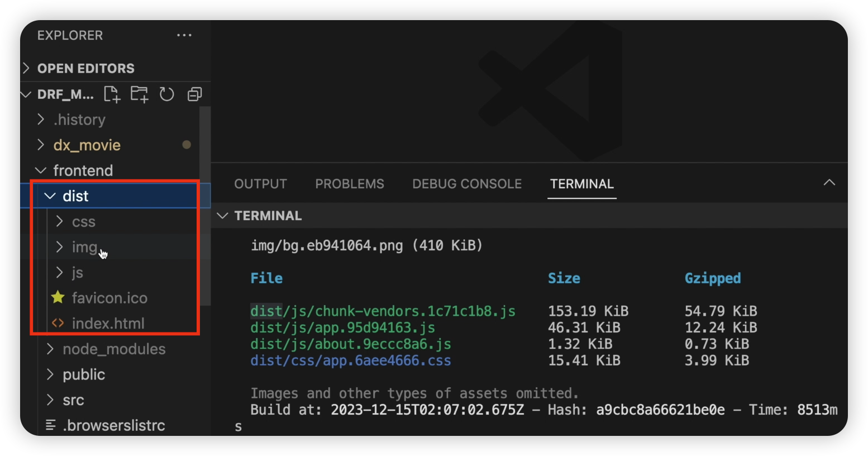Switch to the OUTPUT tab
This screenshot has height=456, width=868.
pos(260,184)
